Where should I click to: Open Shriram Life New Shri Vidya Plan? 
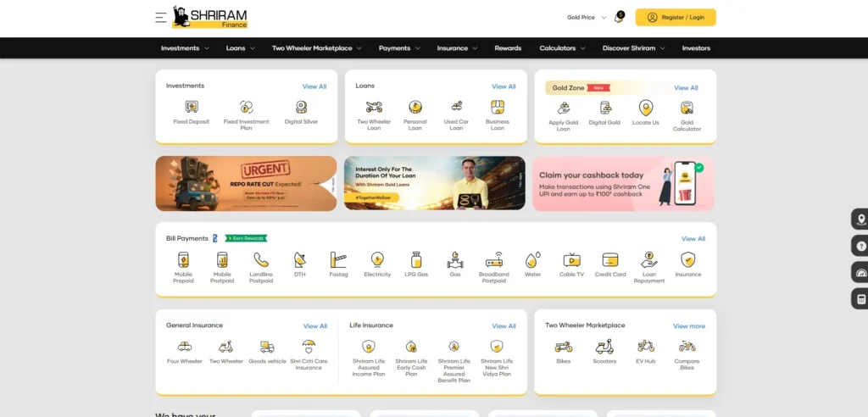tap(497, 347)
